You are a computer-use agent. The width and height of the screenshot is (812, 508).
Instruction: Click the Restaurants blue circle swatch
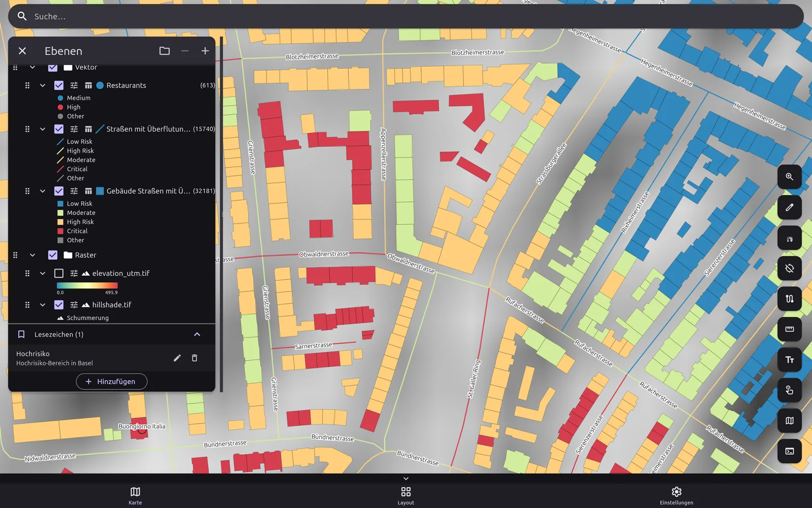click(100, 85)
